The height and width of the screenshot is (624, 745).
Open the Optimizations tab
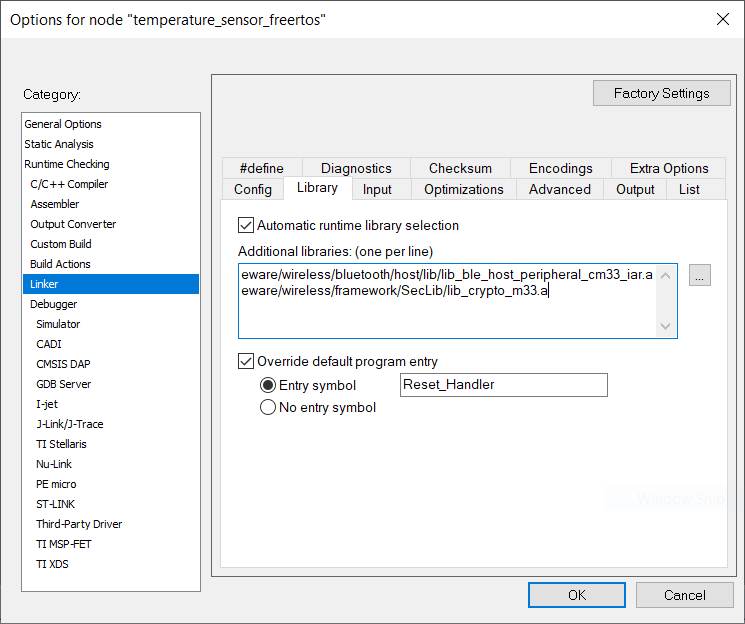coord(463,189)
